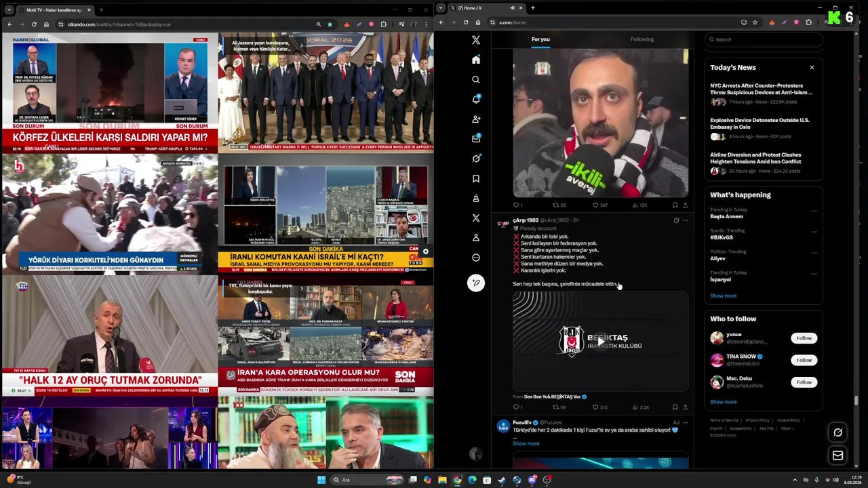
Task: Go to home in Multi TV browser window
Action: 46,24
